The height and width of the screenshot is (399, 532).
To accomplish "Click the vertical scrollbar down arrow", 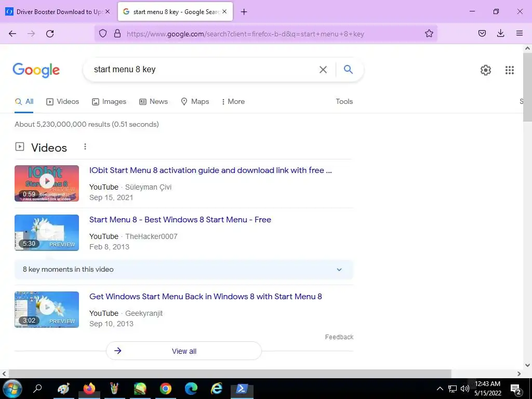I will point(528,365).
